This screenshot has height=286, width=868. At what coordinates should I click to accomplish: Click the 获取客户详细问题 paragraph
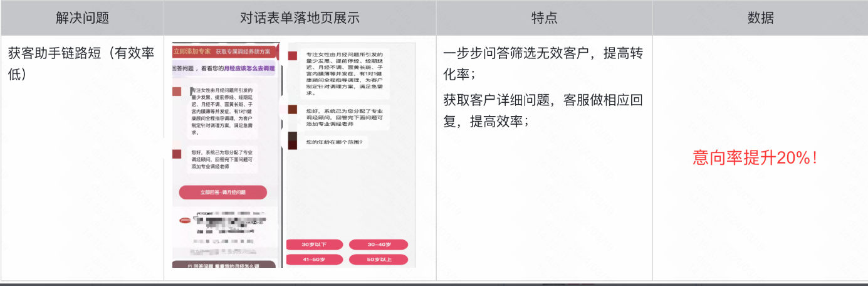coord(543,110)
